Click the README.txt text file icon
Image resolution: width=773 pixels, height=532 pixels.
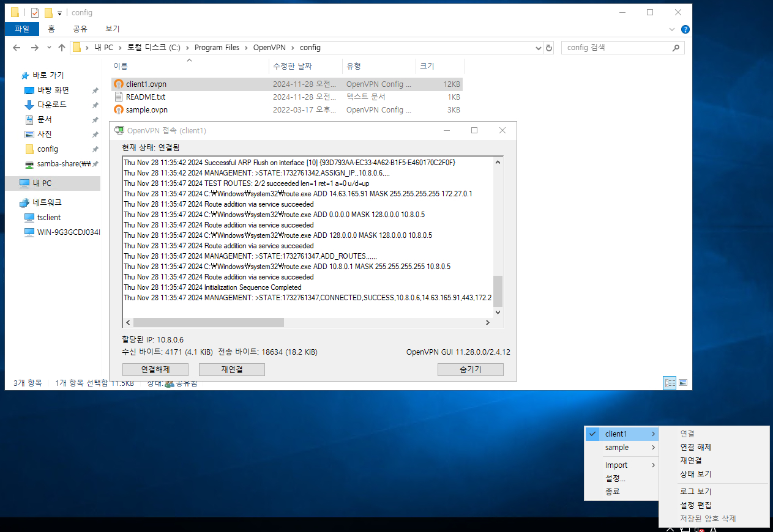119,97
